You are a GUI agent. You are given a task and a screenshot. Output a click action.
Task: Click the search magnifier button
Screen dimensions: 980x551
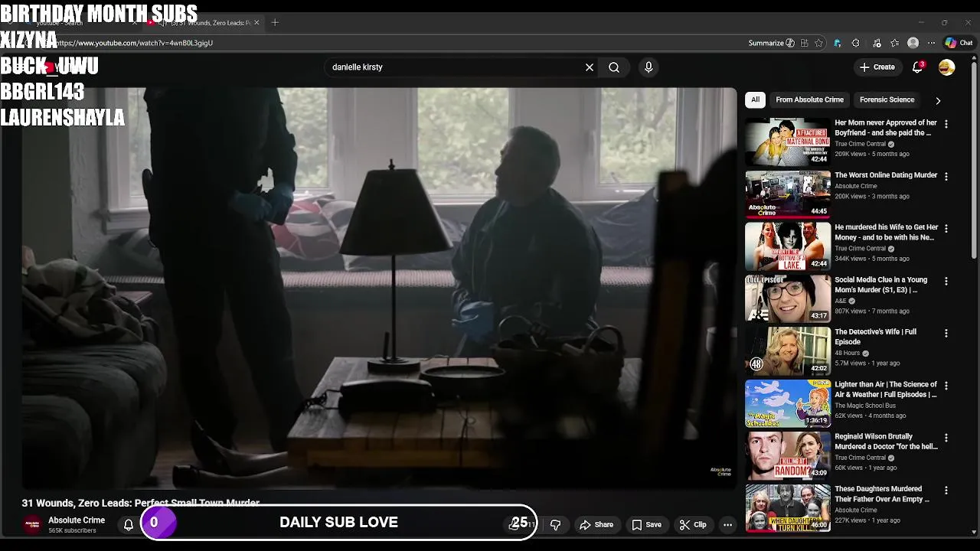614,67
